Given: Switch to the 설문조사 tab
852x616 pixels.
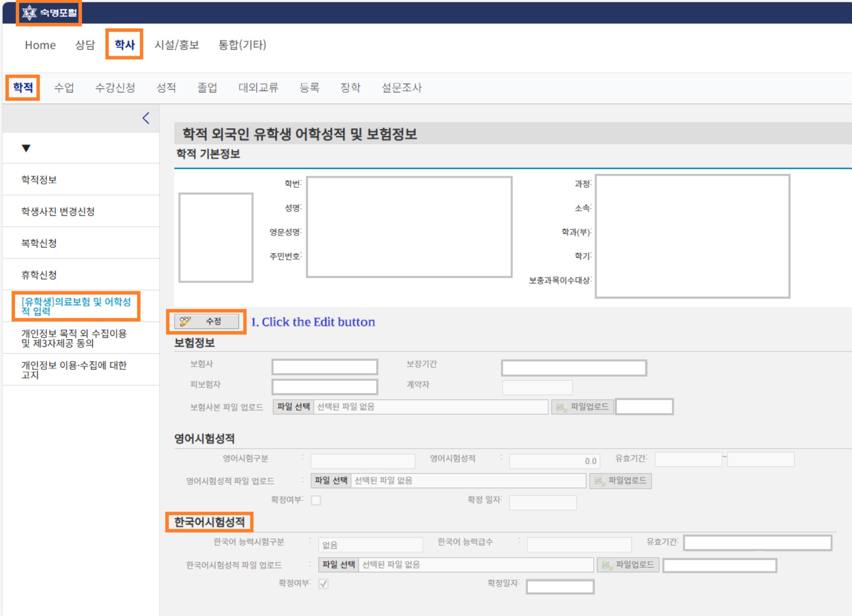Looking at the screenshot, I should coord(402,87).
